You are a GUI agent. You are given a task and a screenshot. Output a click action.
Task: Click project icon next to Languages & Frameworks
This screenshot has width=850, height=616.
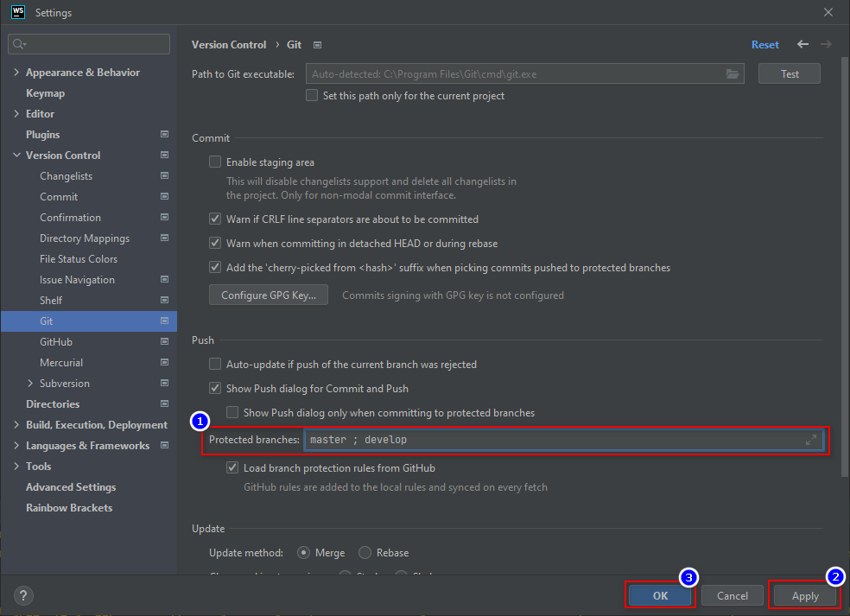pyautogui.click(x=165, y=445)
